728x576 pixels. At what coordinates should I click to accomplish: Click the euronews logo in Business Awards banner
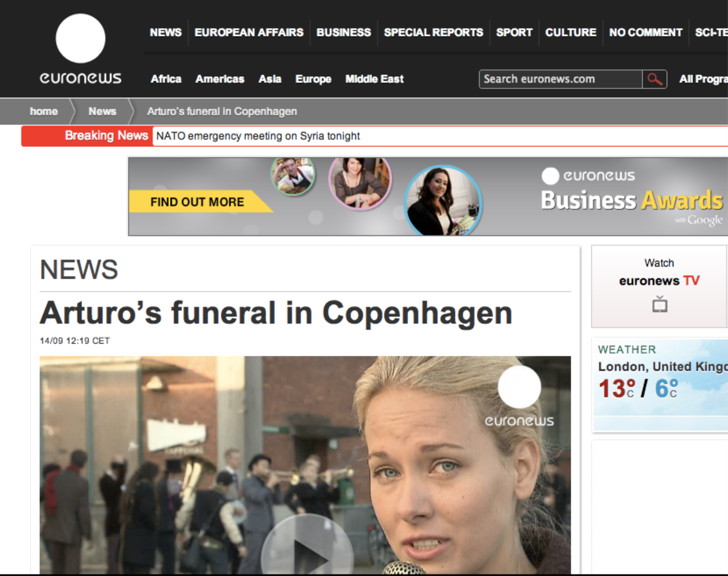pyautogui.click(x=588, y=176)
